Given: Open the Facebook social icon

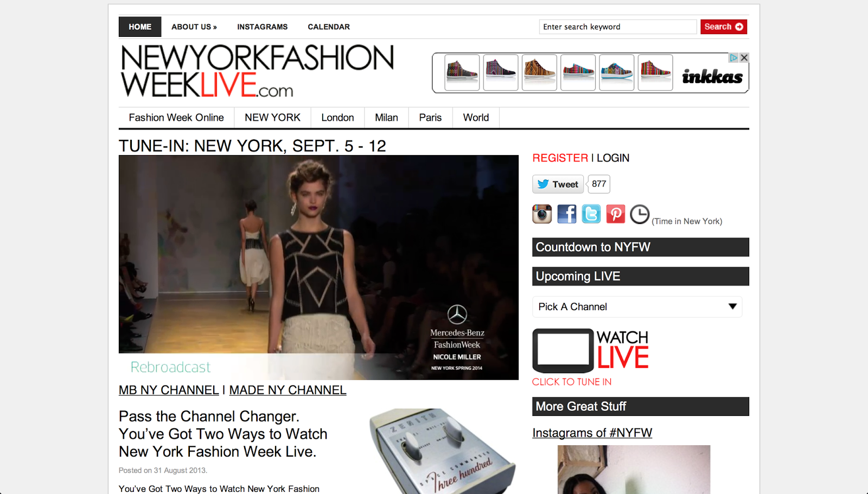Looking at the screenshot, I should [567, 214].
